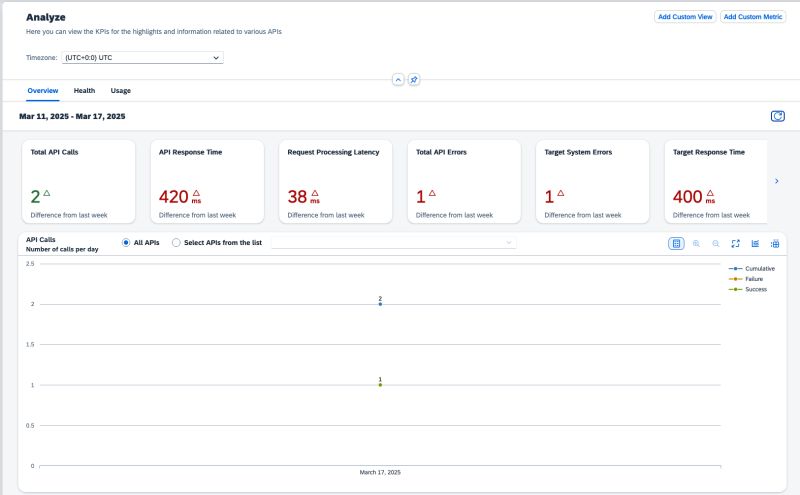Toggle the chart legend icon
800x495 pixels.
[x=676, y=243]
